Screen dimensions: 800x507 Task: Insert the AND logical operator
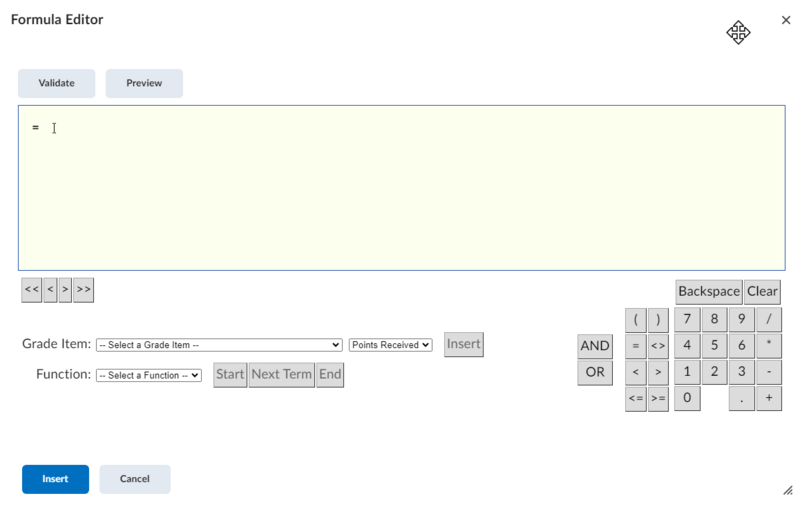point(595,346)
